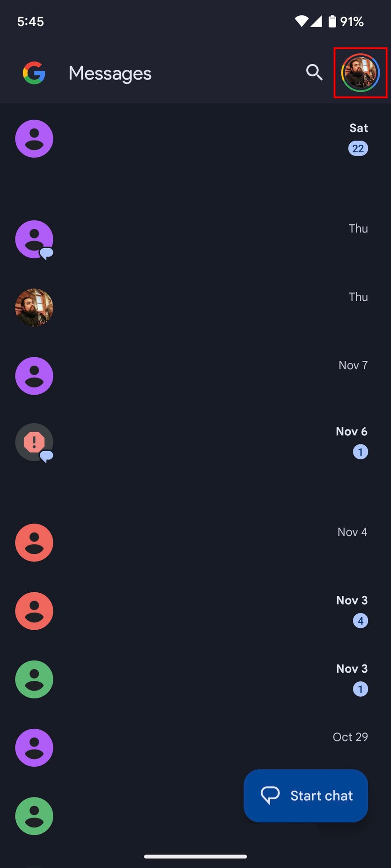Click the Start chat button
The image size is (391, 868).
[x=306, y=796]
